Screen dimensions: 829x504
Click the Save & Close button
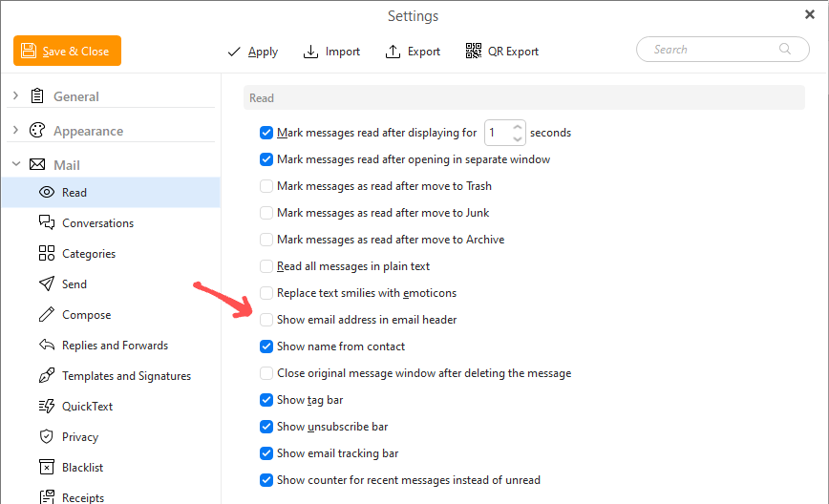pos(67,51)
